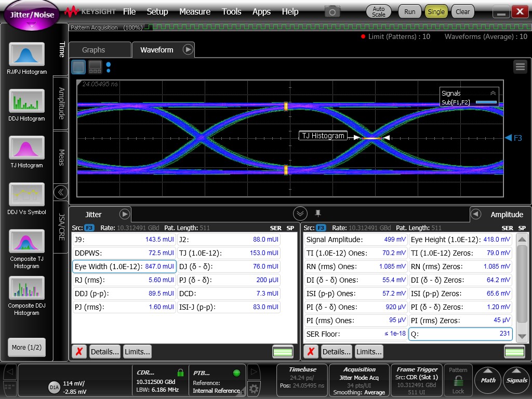
Task: Toggle Single acquisition mode
Action: (436, 11)
